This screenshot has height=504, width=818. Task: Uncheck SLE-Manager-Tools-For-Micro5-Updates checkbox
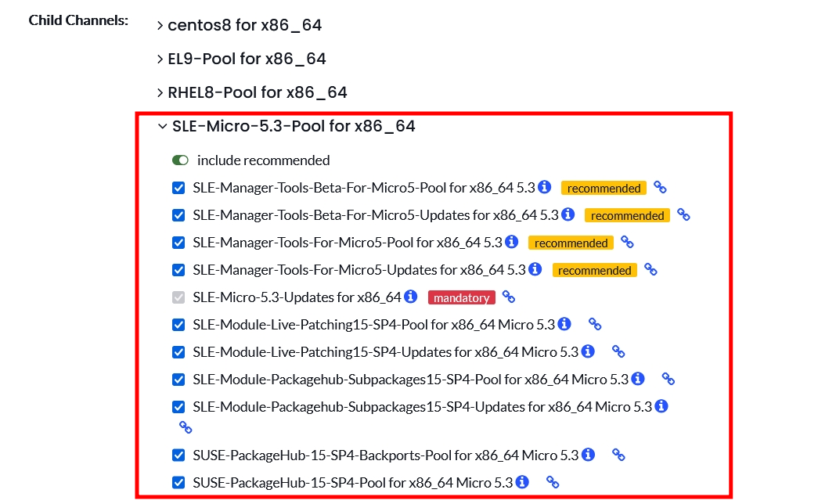coord(178,270)
